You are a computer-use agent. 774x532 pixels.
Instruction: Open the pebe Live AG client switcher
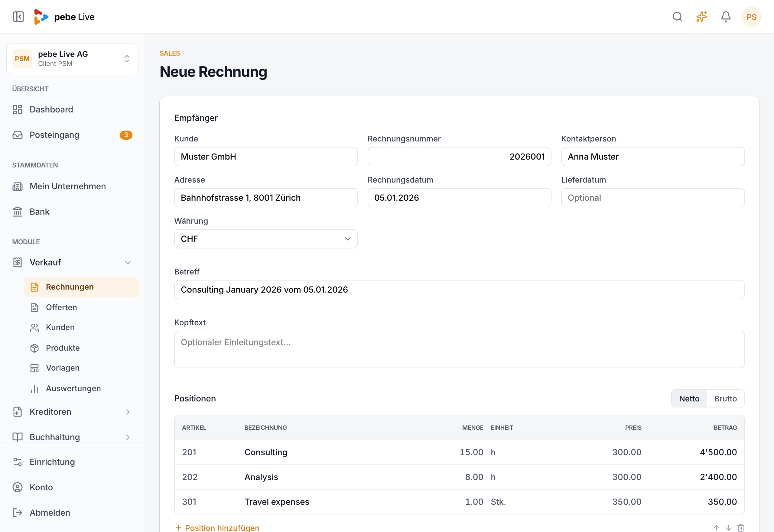pyautogui.click(x=72, y=59)
